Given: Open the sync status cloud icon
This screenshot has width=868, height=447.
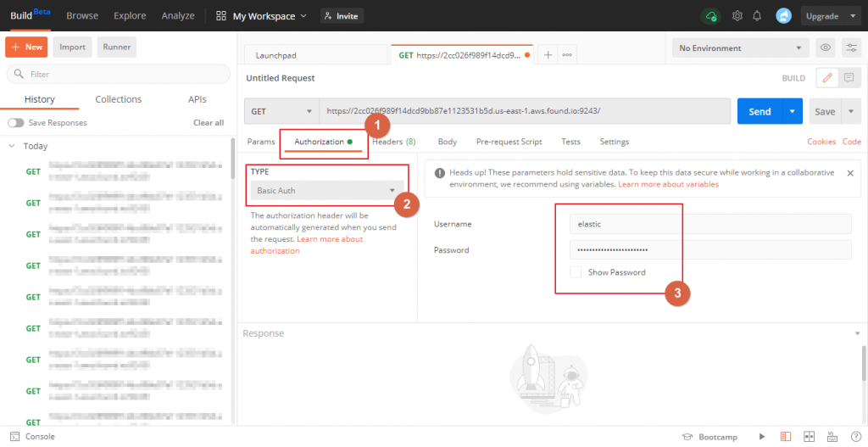Looking at the screenshot, I should click(x=711, y=16).
